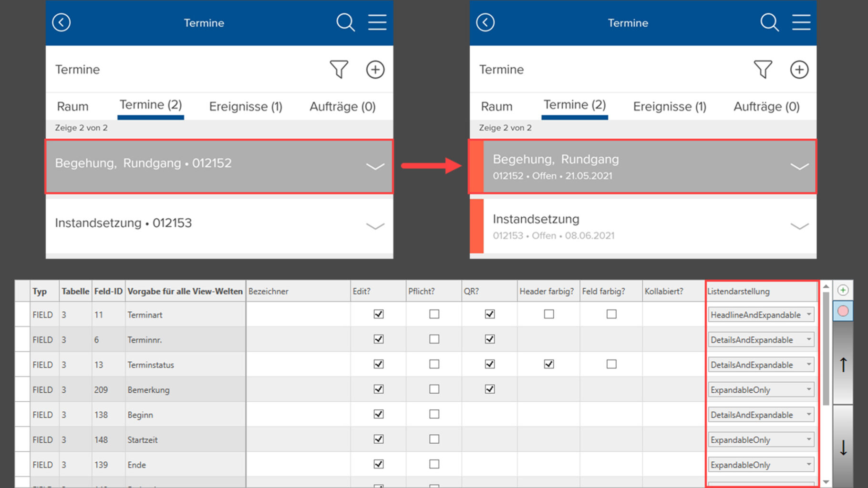Click the back arrow in the left Termine header

[62, 22]
